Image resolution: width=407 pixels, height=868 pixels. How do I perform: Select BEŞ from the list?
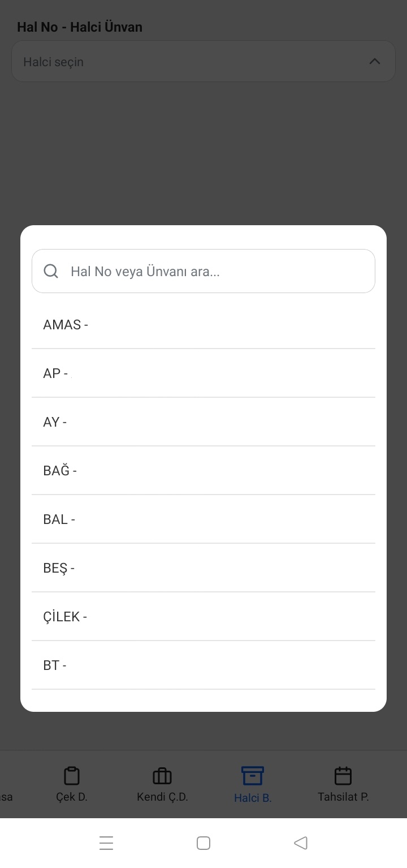203,568
